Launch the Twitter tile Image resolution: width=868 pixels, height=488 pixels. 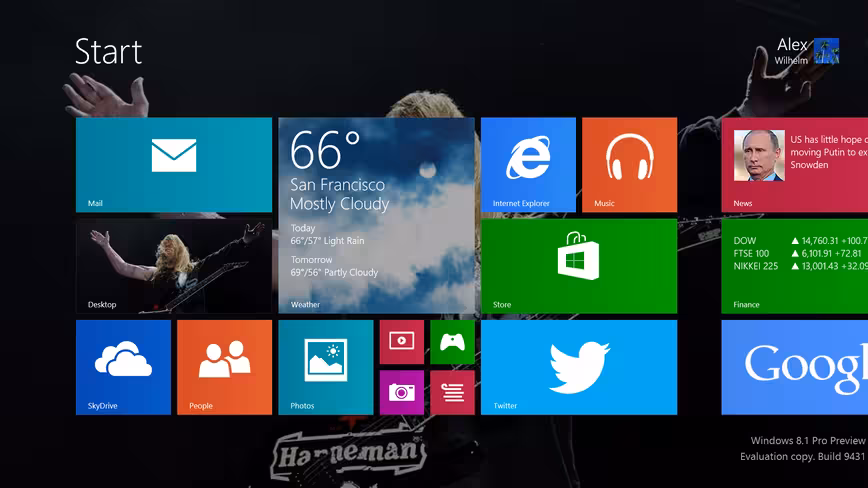click(x=579, y=367)
